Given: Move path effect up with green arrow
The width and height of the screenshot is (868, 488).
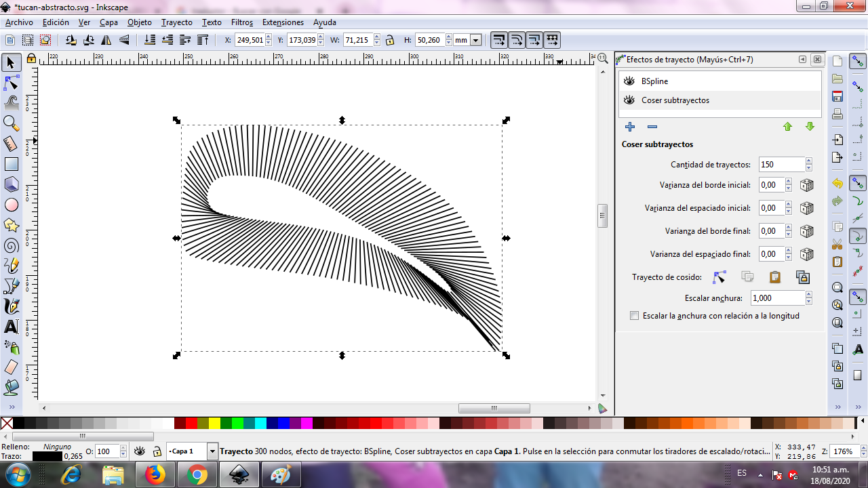Looking at the screenshot, I should coord(787,127).
